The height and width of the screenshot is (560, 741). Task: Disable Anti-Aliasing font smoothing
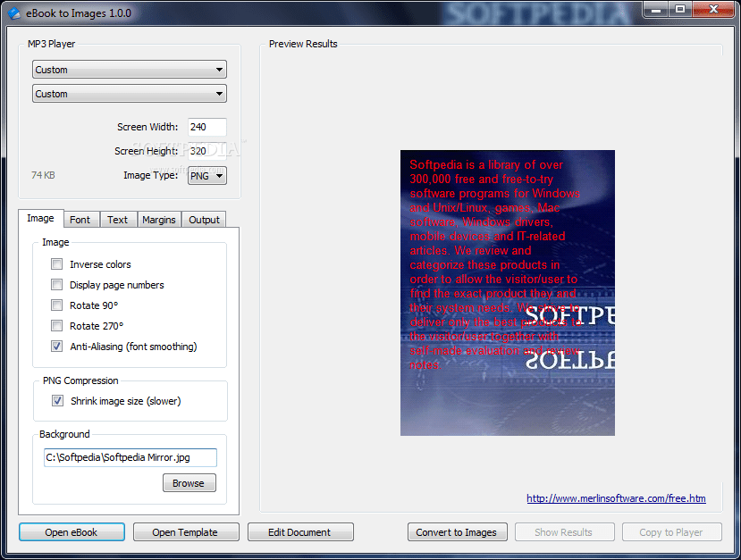[57, 347]
